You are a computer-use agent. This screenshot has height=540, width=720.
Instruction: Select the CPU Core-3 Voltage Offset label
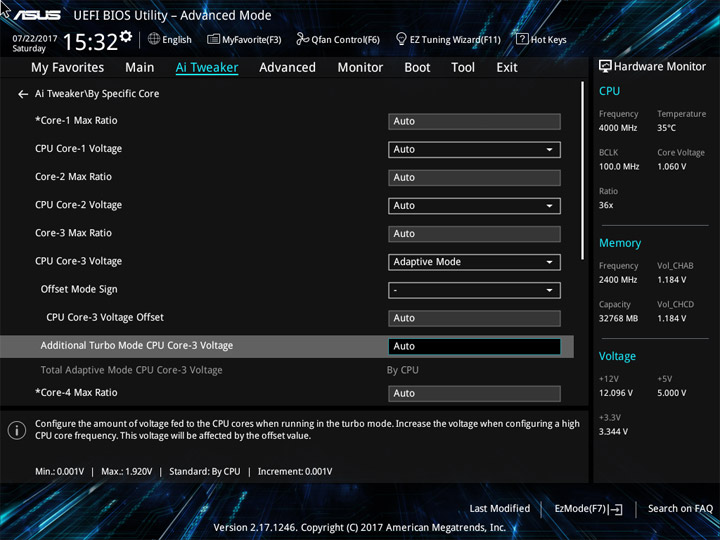point(105,317)
